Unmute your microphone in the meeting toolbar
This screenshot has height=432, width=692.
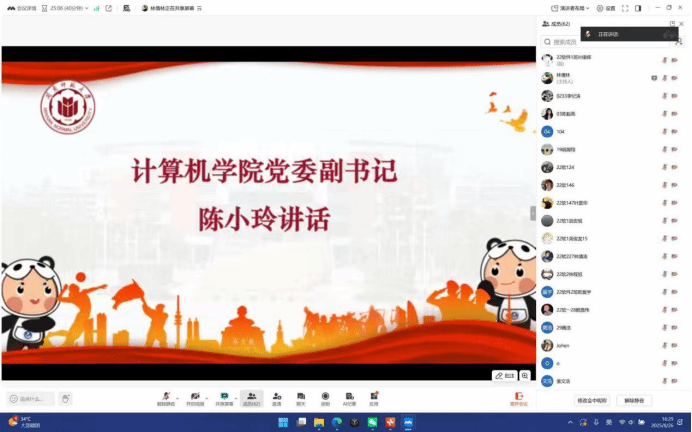click(x=164, y=398)
